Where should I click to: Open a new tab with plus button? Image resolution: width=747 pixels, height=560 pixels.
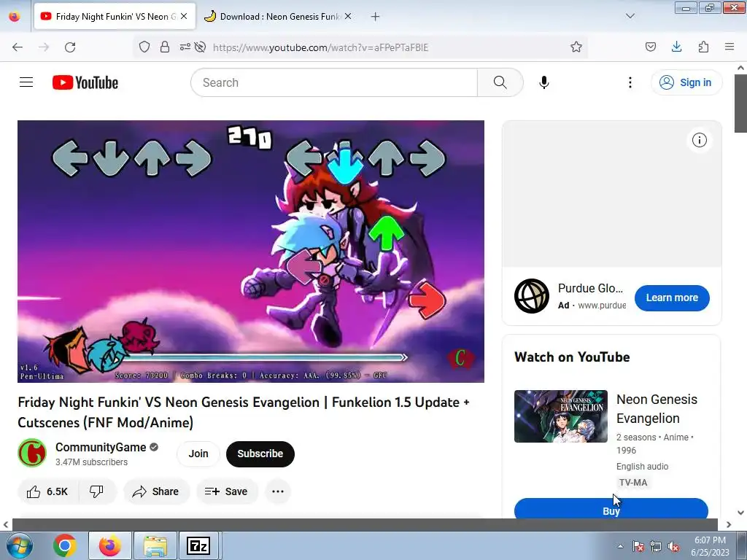376,17
